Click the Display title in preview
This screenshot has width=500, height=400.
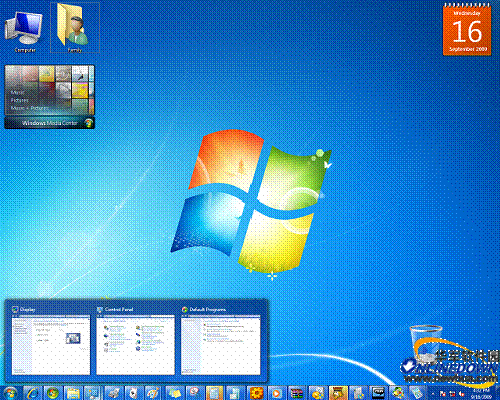27,309
